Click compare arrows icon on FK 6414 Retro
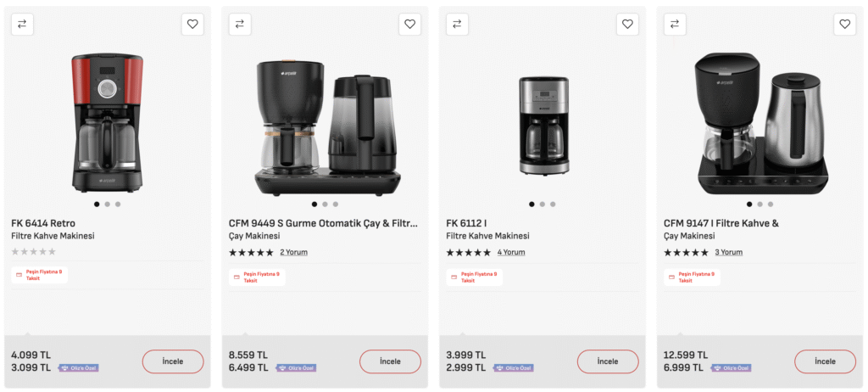Image resolution: width=868 pixels, height=392 pixels. tap(22, 25)
